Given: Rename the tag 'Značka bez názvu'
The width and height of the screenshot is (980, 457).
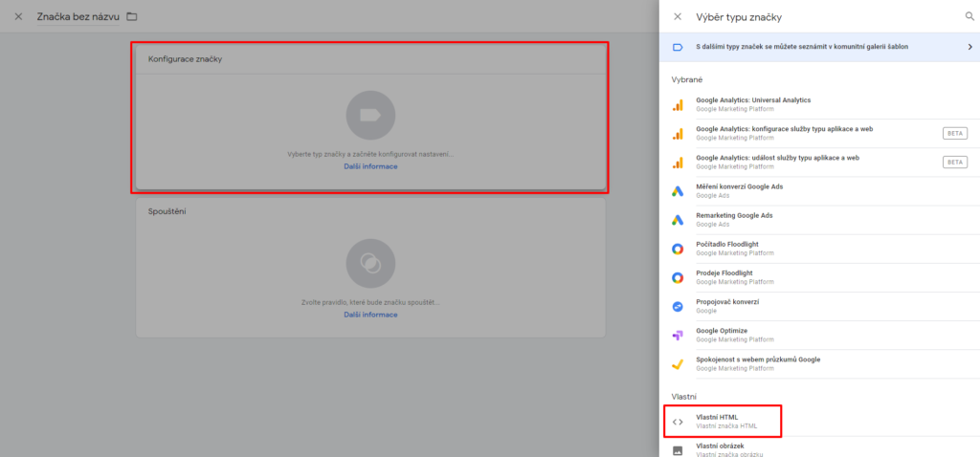Looking at the screenshot, I should [x=78, y=17].
